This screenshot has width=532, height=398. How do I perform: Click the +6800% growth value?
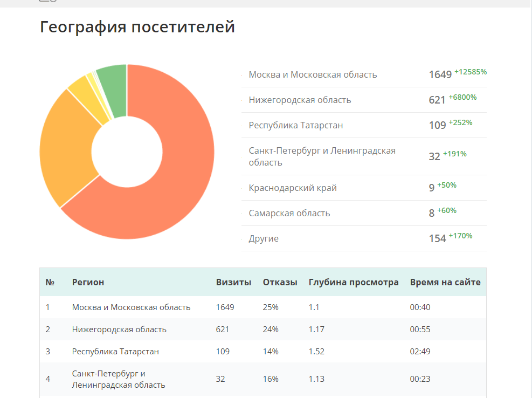pos(463,98)
